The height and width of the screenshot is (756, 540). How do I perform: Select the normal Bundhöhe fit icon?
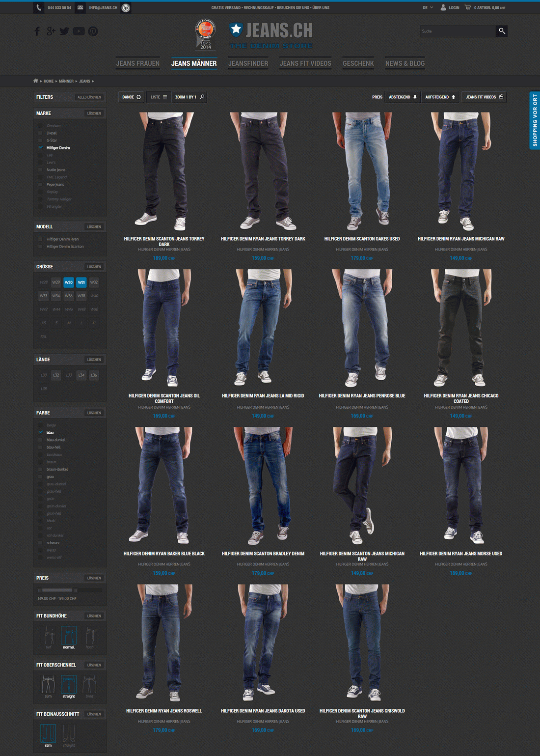click(x=69, y=636)
